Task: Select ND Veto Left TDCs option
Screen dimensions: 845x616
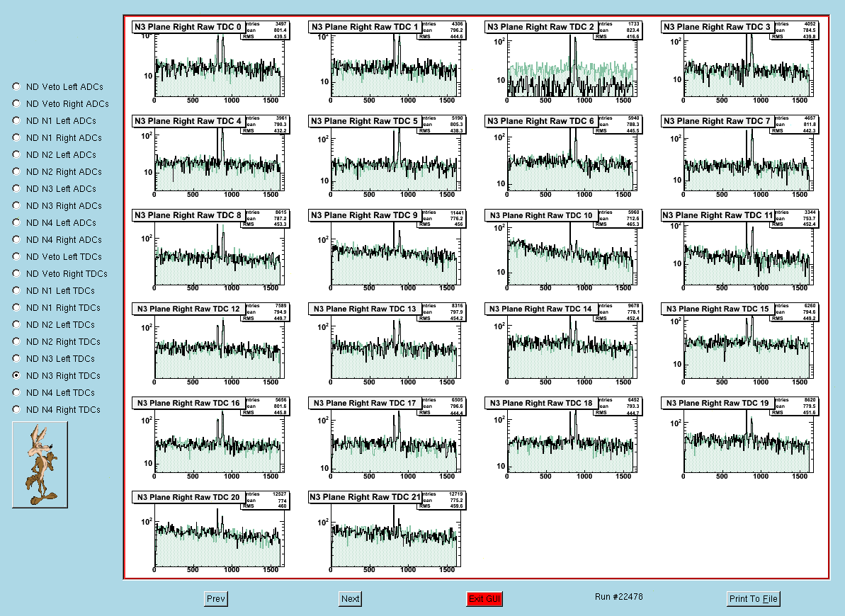Action: point(16,256)
